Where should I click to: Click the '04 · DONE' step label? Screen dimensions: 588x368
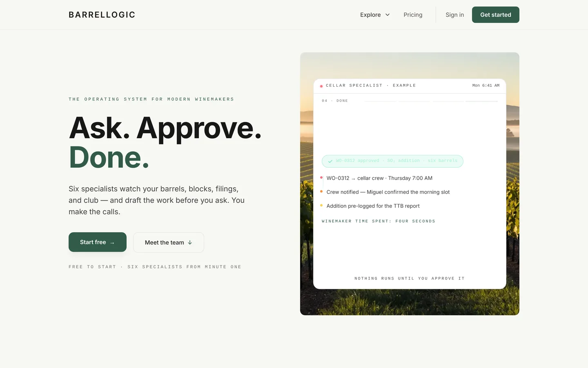335,101
